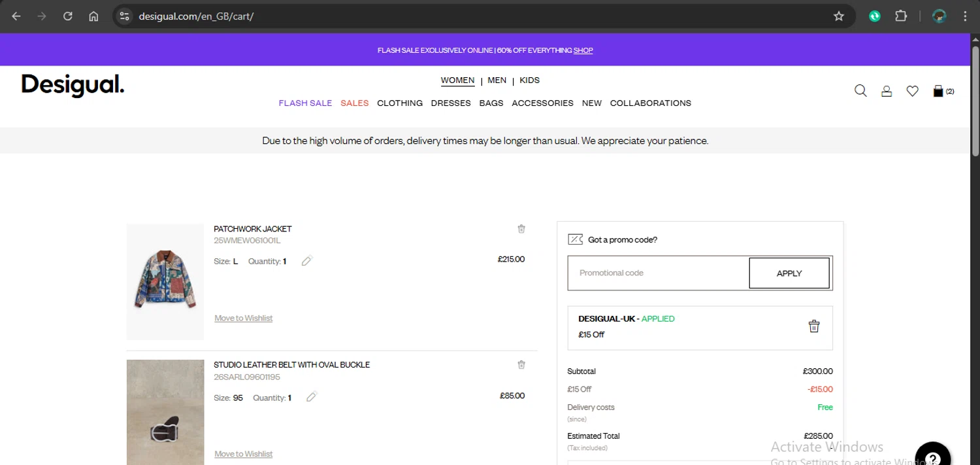Image resolution: width=980 pixels, height=465 pixels.
Task: Open the shopping bag icon with (2)
Action: [x=943, y=91]
